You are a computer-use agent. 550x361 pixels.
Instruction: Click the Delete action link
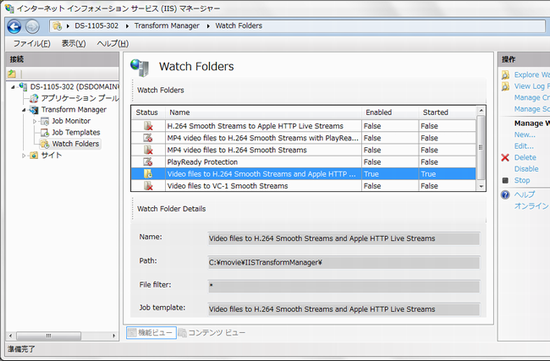pyautogui.click(x=525, y=158)
